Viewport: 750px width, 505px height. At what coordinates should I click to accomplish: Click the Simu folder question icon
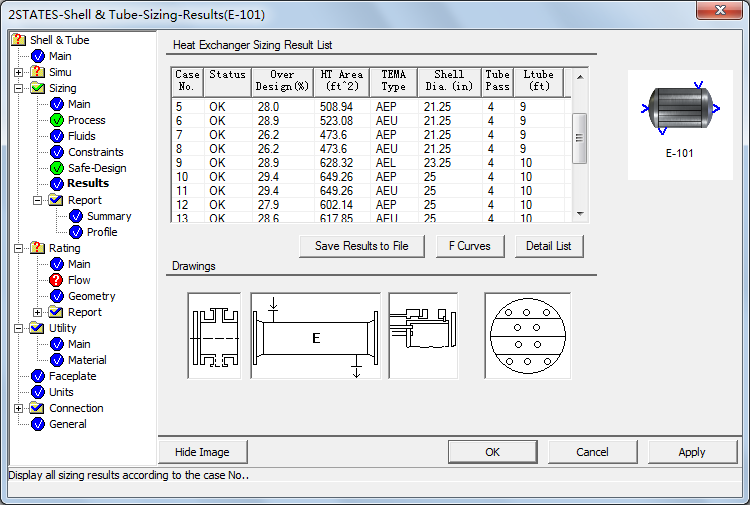[37, 72]
